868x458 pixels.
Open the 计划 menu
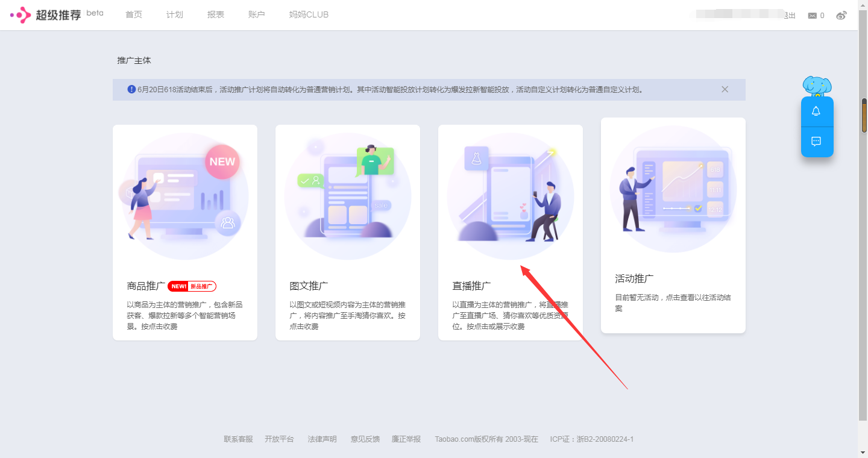point(175,14)
